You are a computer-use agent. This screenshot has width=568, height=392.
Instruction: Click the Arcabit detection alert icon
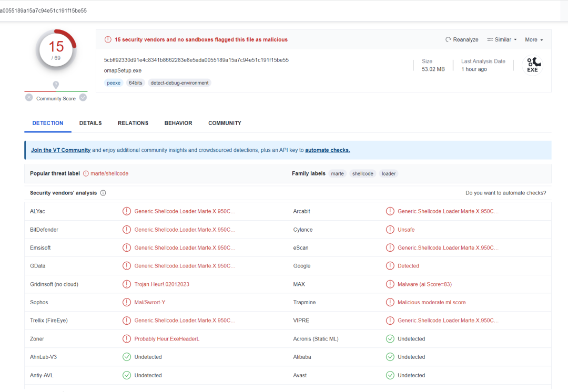390,211
